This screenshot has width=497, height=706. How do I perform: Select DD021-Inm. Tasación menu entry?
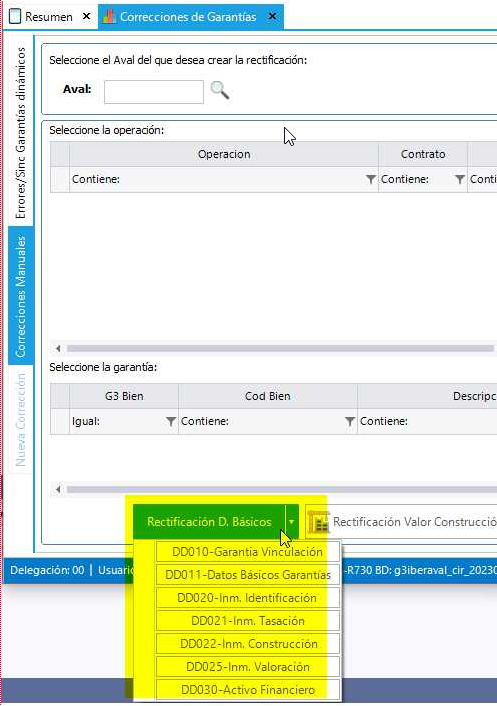tap(248, 621)
